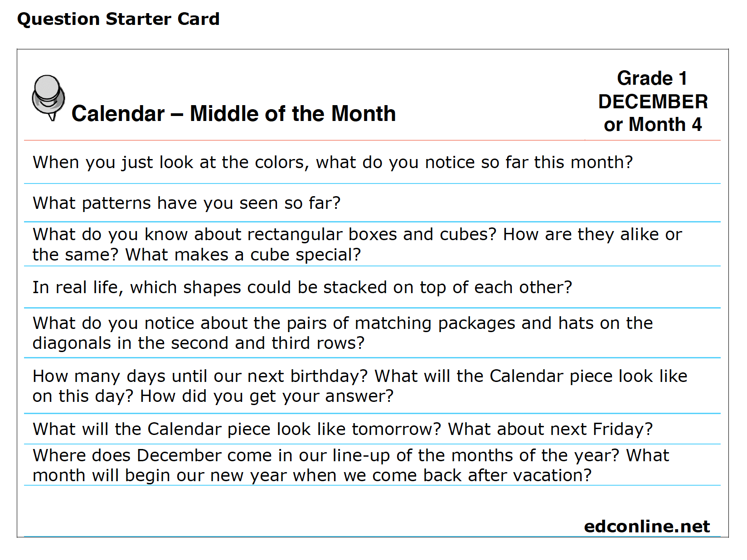This screenshot has width=747, height=560.
Task: Click the pushpin icon beside Calendar heading
Action: pyautogui.click(x=49, y=98)
